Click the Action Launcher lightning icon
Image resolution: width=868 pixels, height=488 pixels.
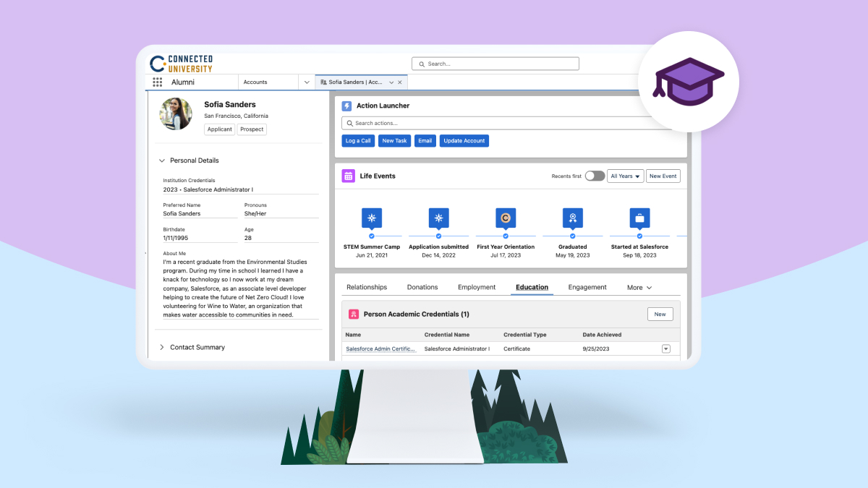[347, 106]
